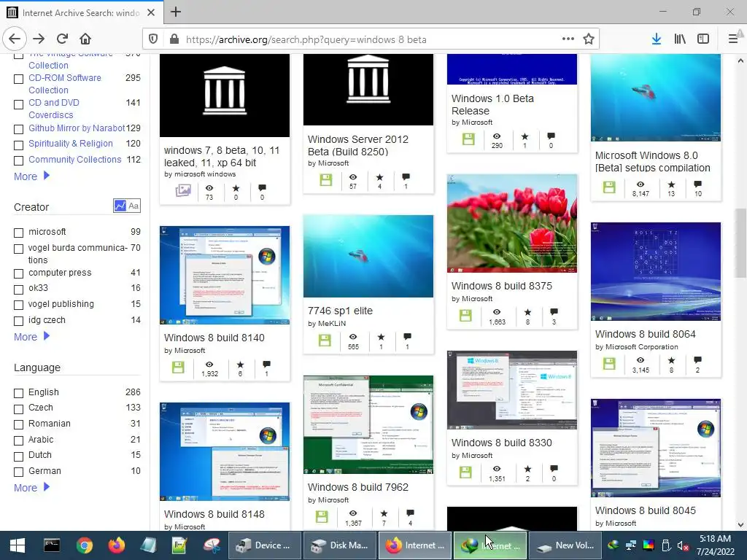The height and width of the screenshot is (560, 747).
Task: Check the CD-ROM Software Collection filter
Action: pyautogui.click(x=18, y=79)
